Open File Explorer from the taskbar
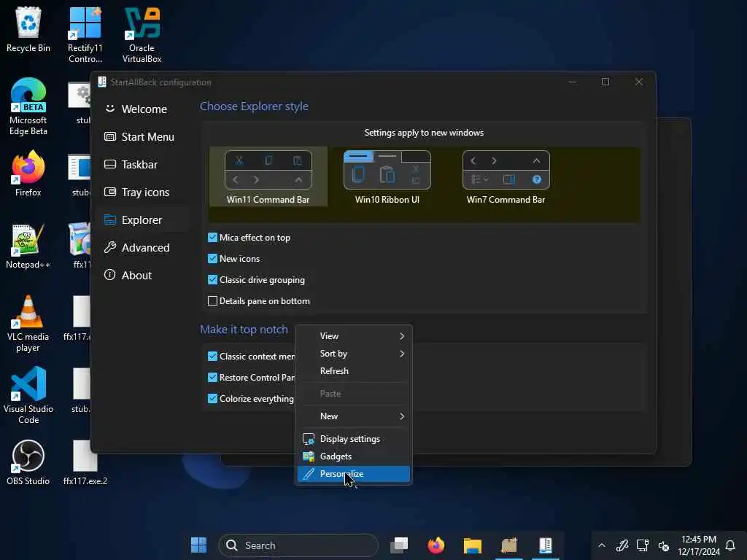747x560 pixels. (x=473, y=545)
